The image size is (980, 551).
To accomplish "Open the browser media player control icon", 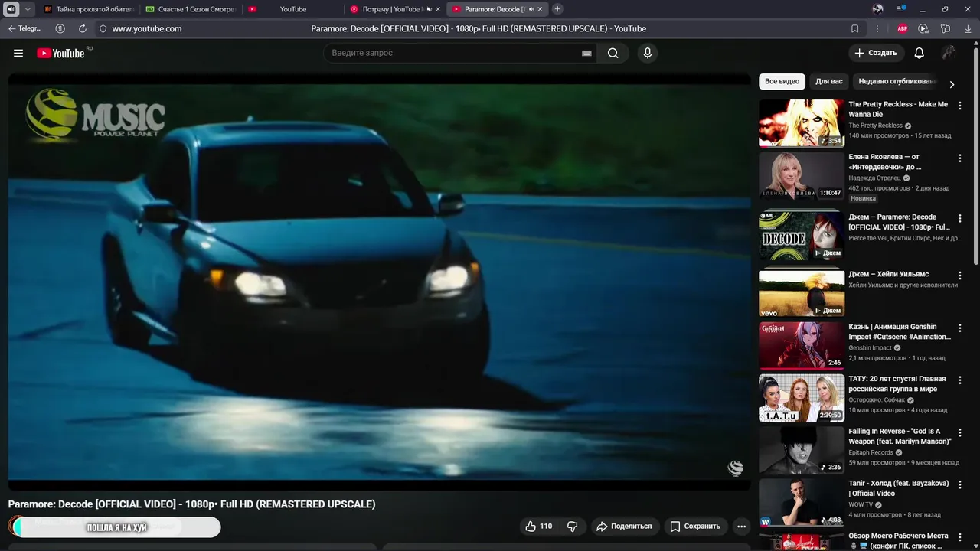I will pos(923,28).
